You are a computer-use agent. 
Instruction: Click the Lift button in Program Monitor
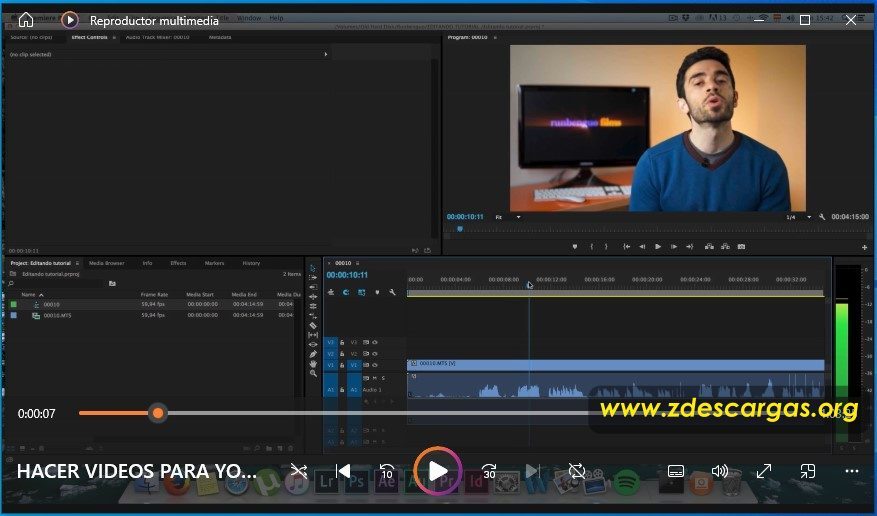[x=709, y=247]
